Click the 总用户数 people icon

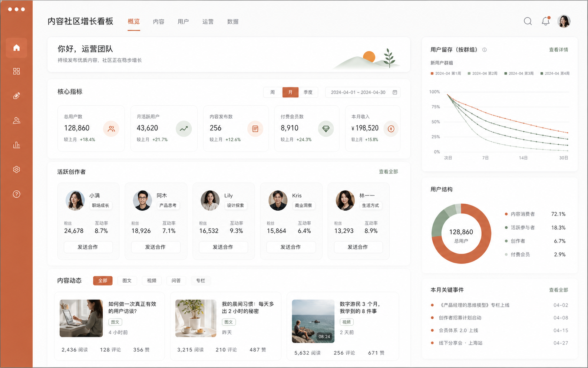point(111,129)
